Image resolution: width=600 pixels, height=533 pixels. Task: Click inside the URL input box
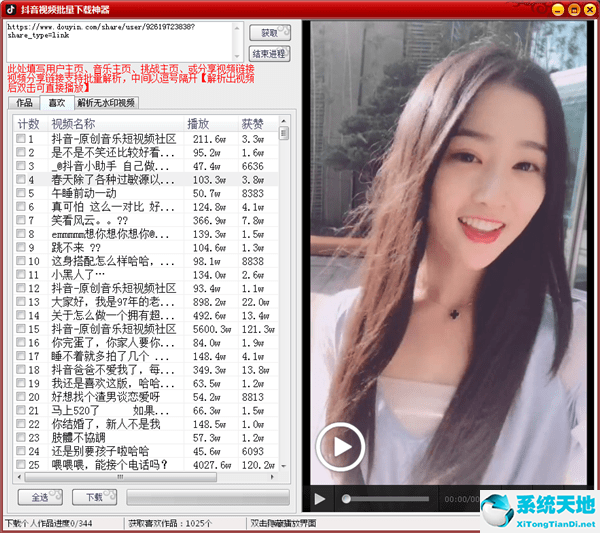coord(119,41)
